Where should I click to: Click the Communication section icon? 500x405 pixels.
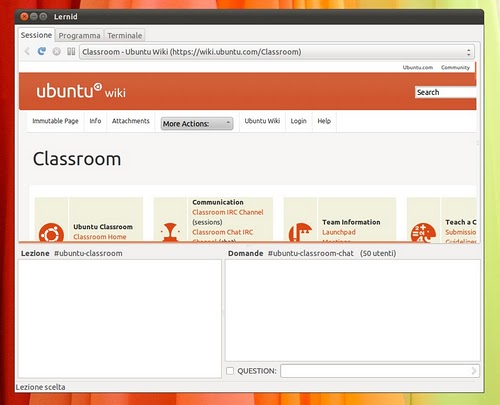click(x=170, y=232)
